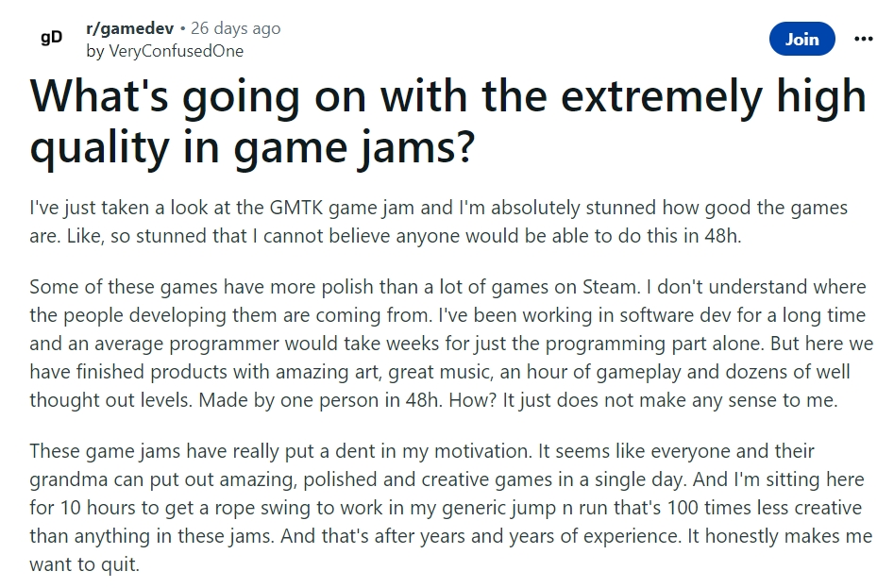Image resolution: width=894 pixels, height=588 pixels.
Task: Click the "26 days ago" timestamp
Action: click(235, 28)
